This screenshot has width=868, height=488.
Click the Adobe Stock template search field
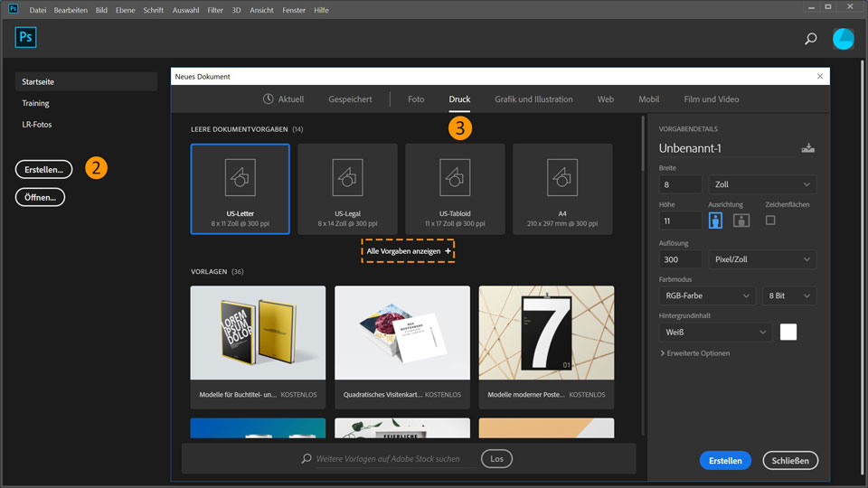(x=395, y=459)
